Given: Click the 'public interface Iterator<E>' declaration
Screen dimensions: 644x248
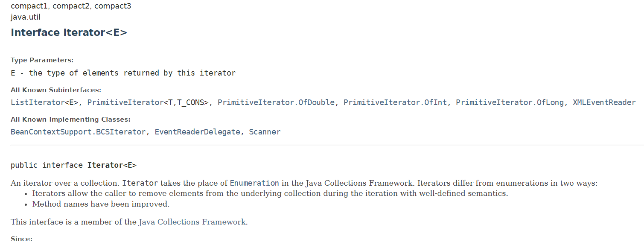Looking at the screenshot, I should [x=73, y=165].
